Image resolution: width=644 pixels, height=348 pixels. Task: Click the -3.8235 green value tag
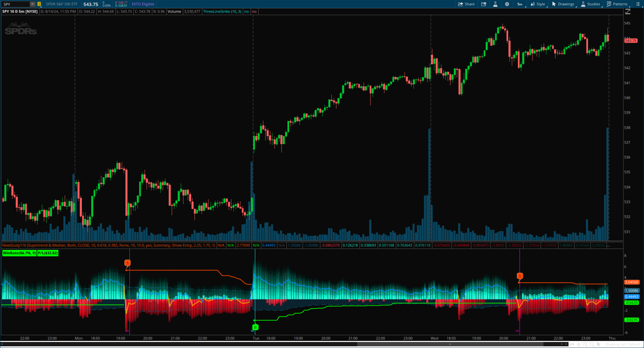tap(631, 320)
